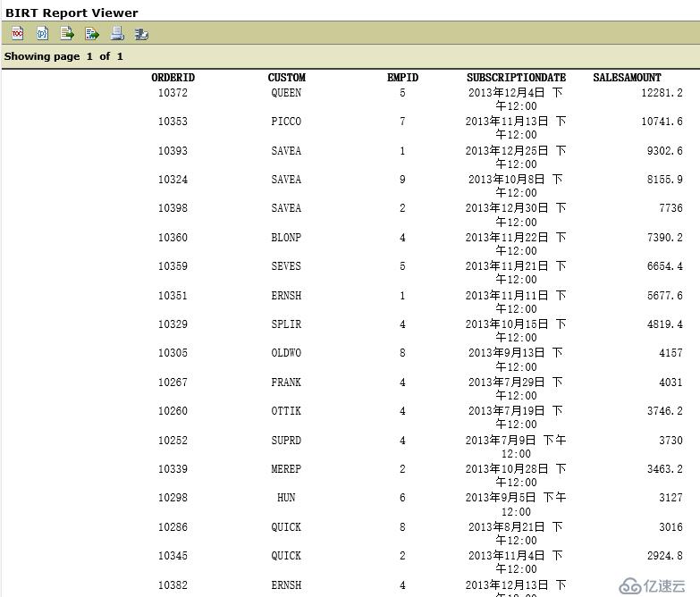This screenshot has width=700, height=597.
Task: Click the SUBSCRIPTIONDATE column header
Action: (516, 78)
